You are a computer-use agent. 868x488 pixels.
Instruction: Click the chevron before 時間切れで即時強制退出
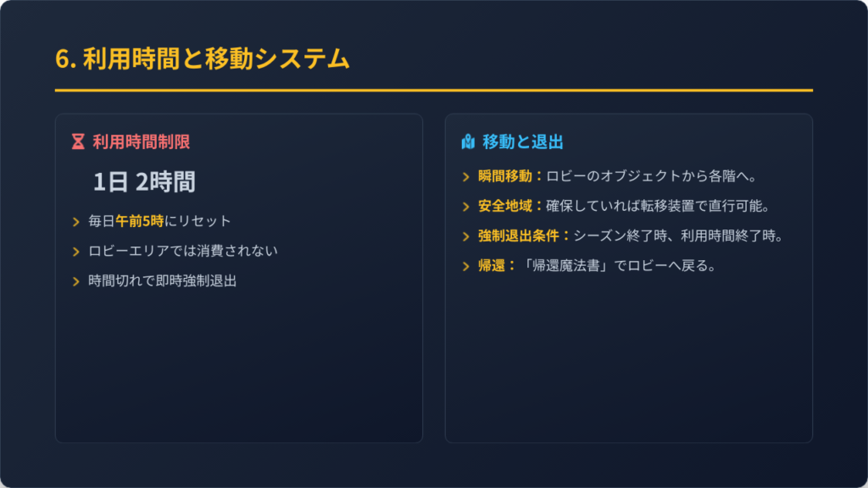coord(77,281)
